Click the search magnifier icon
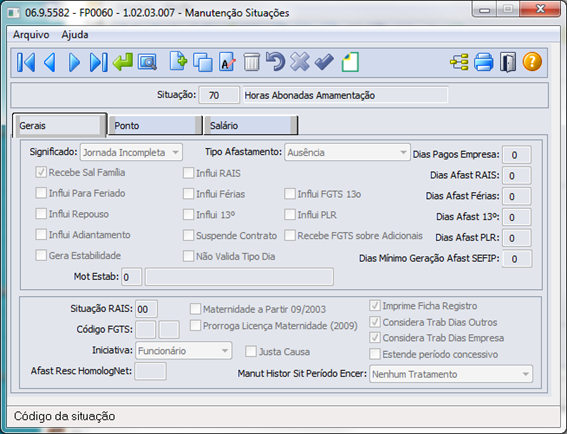The width and height of the screenshot is (567, 434). [147, 62]
